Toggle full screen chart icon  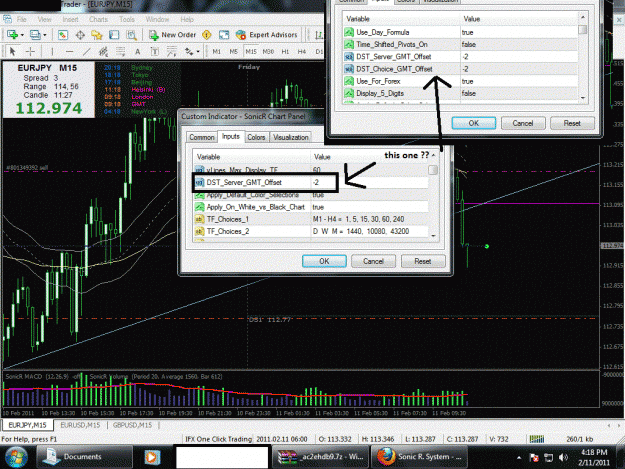(224, 35)
